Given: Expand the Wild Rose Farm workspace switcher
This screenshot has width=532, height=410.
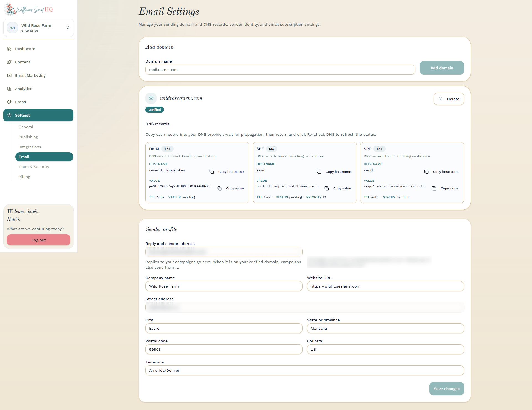Looking at the screenshot, I should coord(39,28).
